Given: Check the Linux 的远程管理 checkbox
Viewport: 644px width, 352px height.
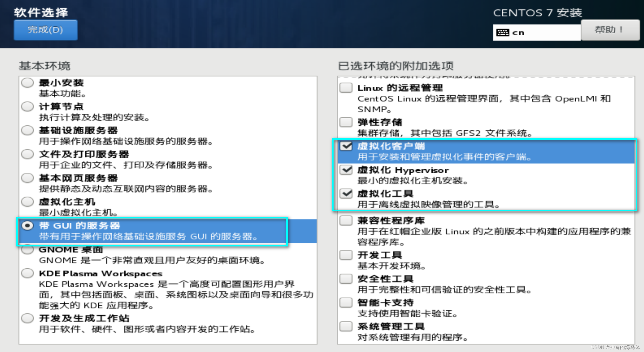Looking at the screenshot, I should point(346,88).
